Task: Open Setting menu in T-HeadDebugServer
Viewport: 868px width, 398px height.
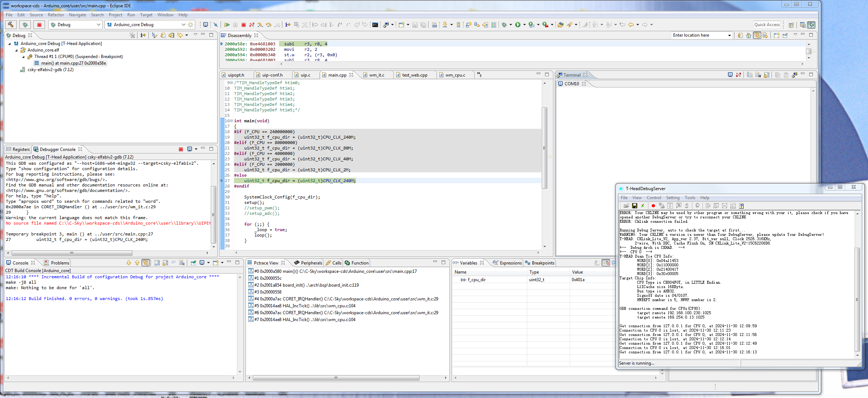Action: click(672, 198)
